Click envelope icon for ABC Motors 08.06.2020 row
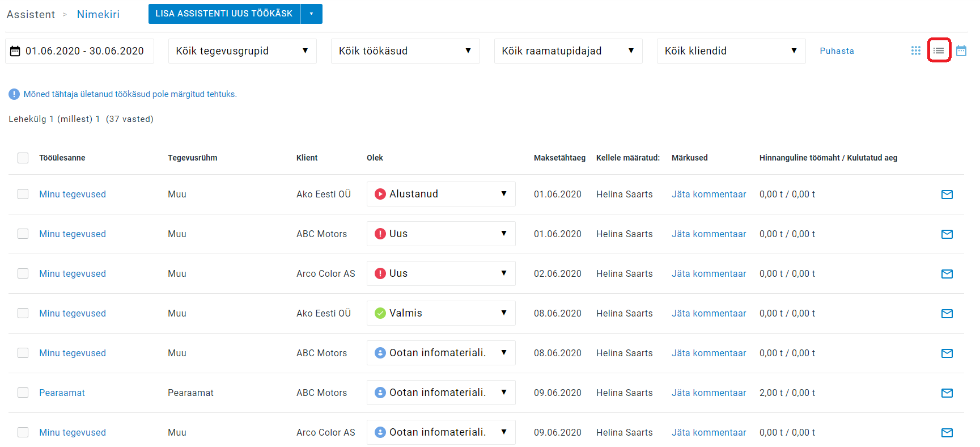This screenshot has width=980, height=447. [x=947, y=353]
